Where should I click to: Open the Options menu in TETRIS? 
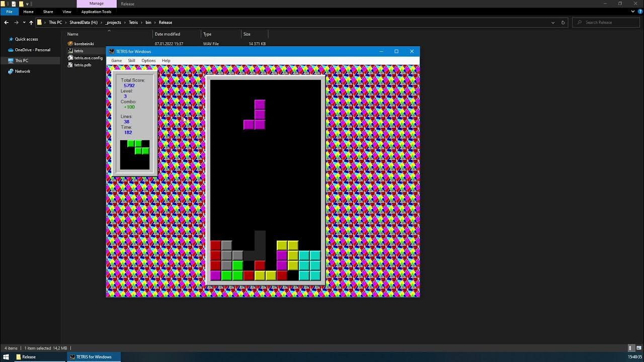148,61
